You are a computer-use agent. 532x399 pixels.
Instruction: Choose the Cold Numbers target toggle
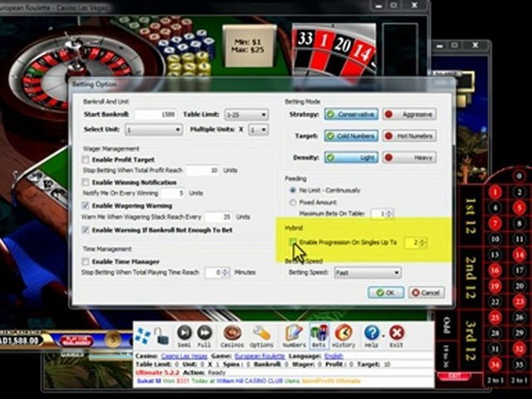tap(351, 136)
